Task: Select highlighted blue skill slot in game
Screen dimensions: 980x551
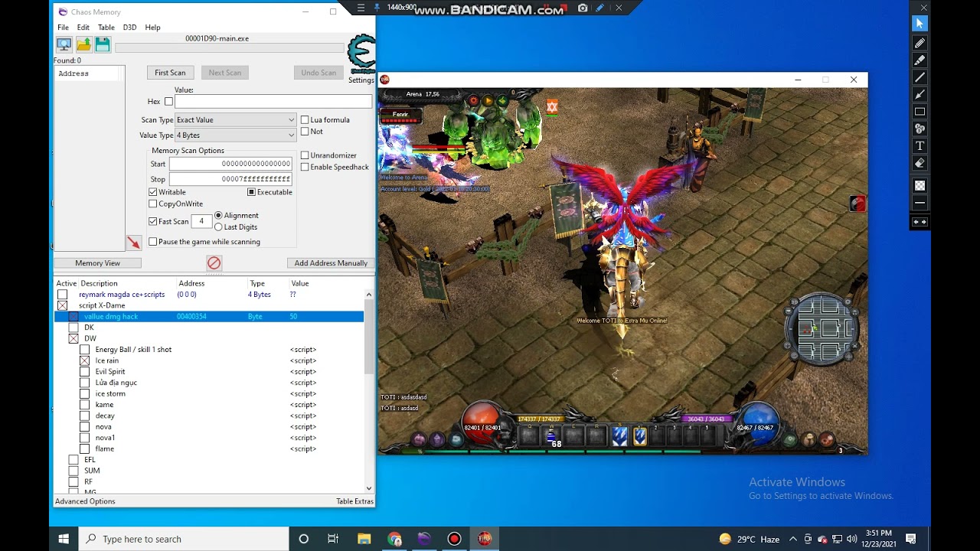Action: [639, 436]
